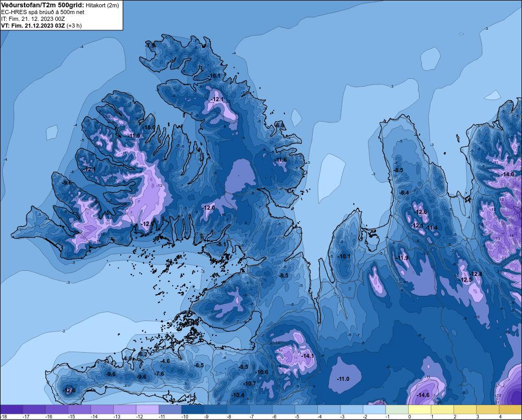The height and width of the screenshot is (420, 522).
Task: Click the -8.1 temperature label
Action: click(221, 244)
